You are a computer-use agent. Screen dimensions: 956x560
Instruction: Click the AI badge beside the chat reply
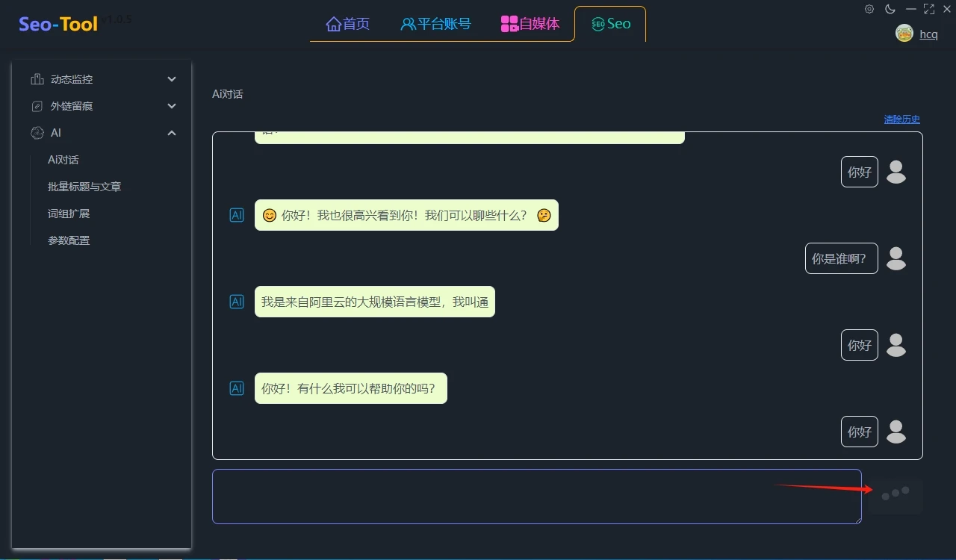click(237, 214)
